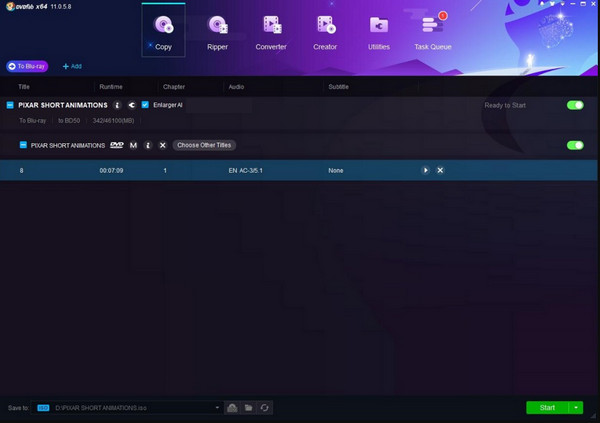Click the ISO output format badge

click(x=43, y=408)
